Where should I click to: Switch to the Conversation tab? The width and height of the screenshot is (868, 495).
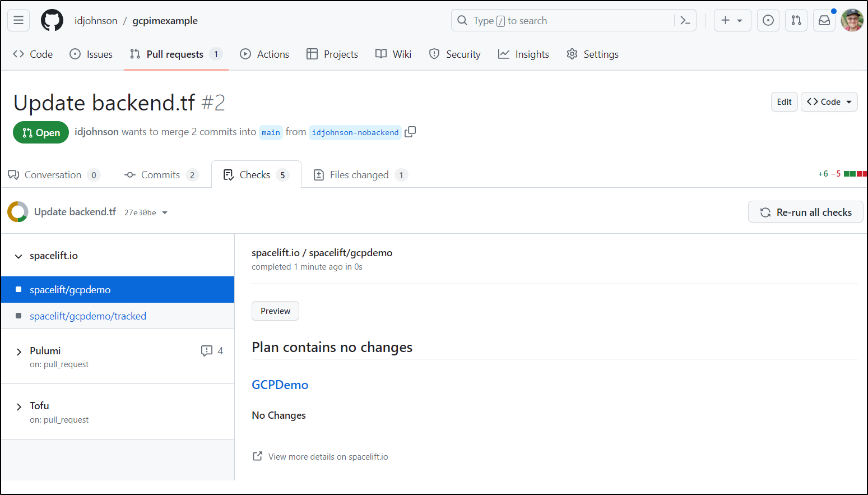pos(54,175)
